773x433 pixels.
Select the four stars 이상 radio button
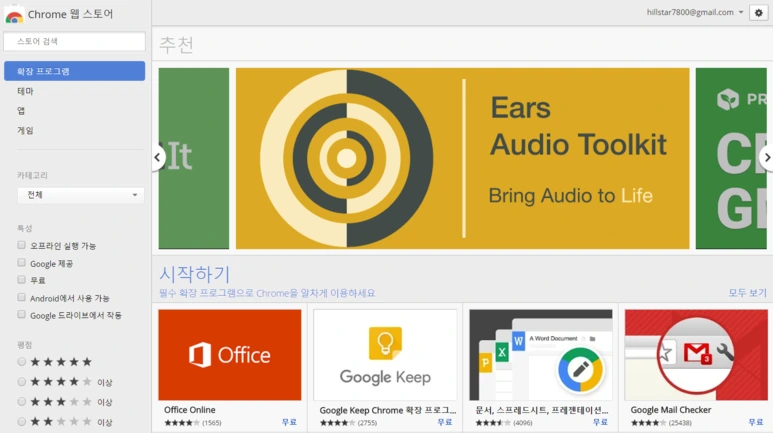[22, 382]
